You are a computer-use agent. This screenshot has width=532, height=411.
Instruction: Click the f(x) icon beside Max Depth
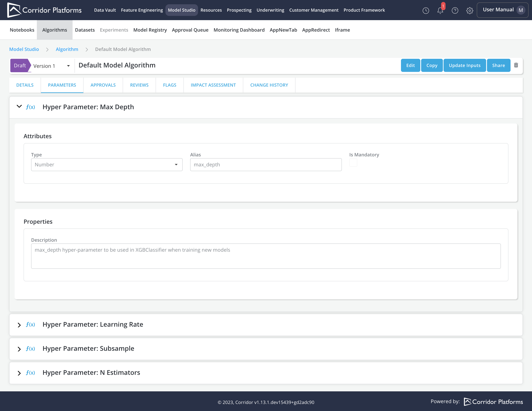30,107
